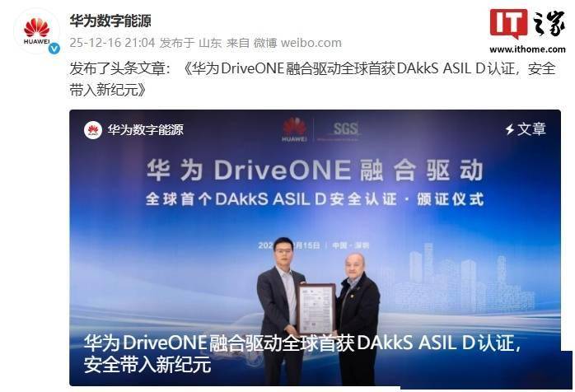
Task: Click the weibo.com source link
Action: [x=311, y=43]
